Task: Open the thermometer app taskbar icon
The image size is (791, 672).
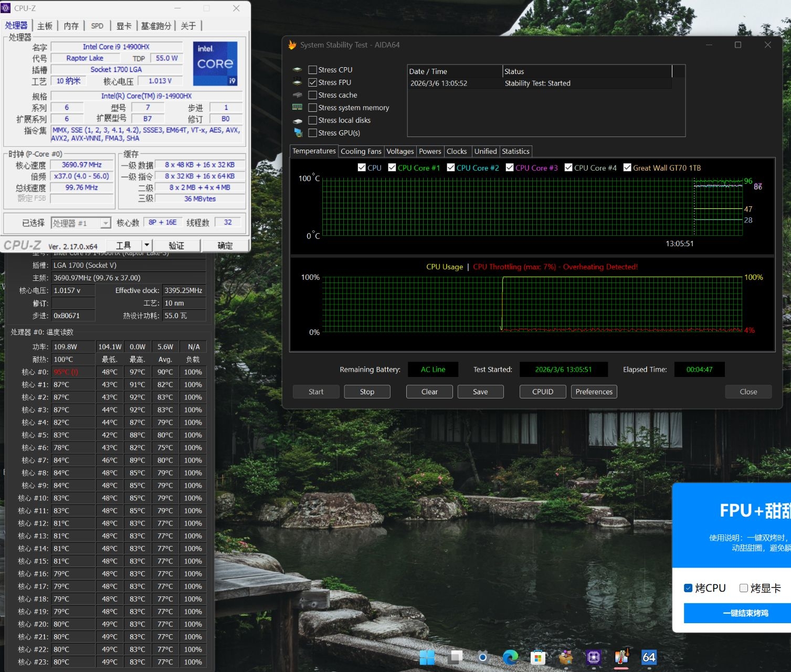Action: [621, 657]
